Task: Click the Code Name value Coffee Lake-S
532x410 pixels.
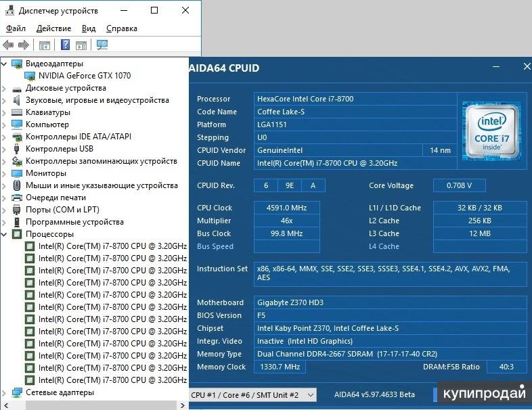Action: click(355, 112)
